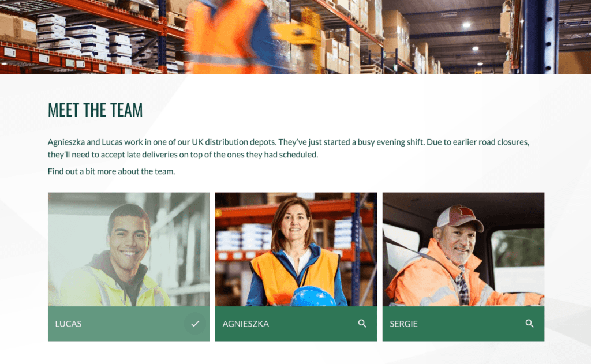Viewport: 591px width, 364px height.
Task: Click the green bar under Lucas photo
Action: click(x=129, y=324)
